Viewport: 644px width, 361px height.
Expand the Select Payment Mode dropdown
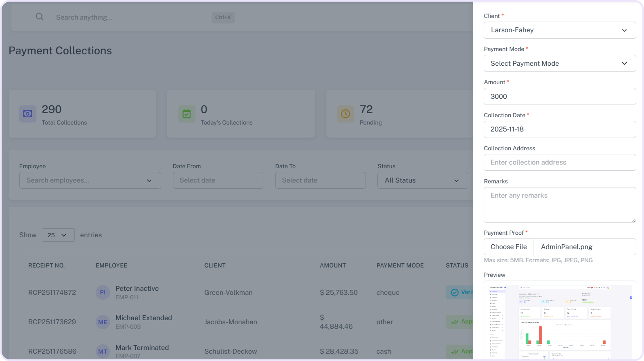pos(559,63)
